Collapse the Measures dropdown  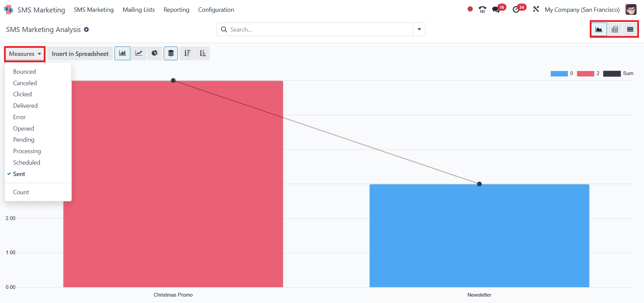[25, 54]
